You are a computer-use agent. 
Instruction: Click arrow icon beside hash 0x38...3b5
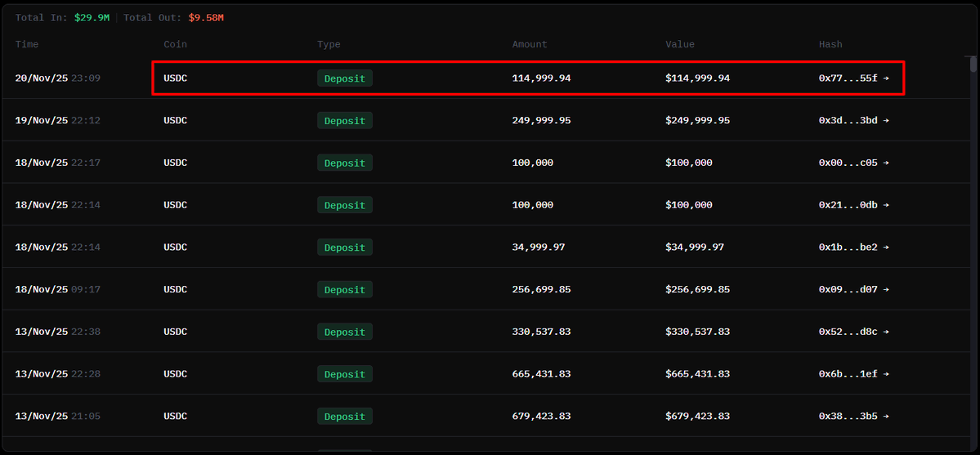(886, 417)
